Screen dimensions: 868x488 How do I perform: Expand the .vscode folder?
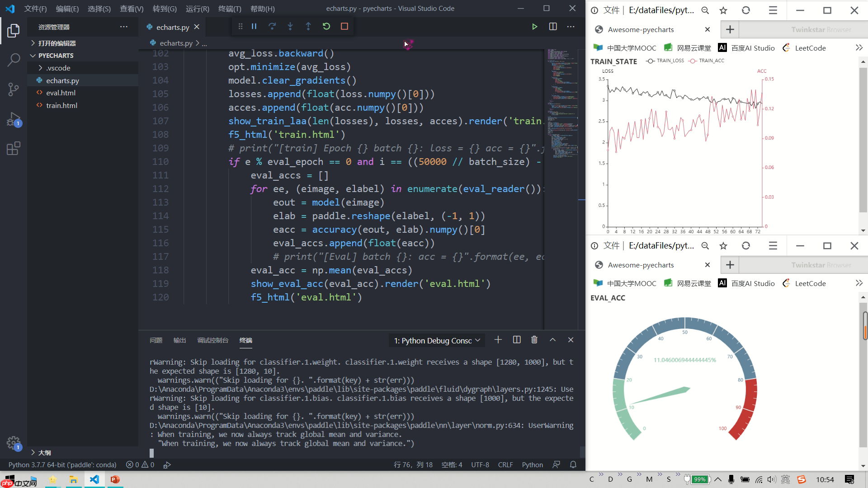(58, 68)
